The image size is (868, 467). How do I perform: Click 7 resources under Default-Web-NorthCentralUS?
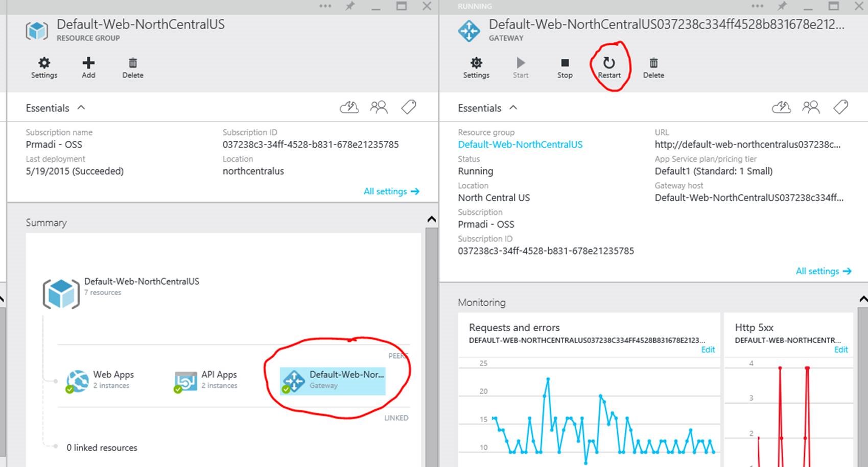tap(103, 292)
